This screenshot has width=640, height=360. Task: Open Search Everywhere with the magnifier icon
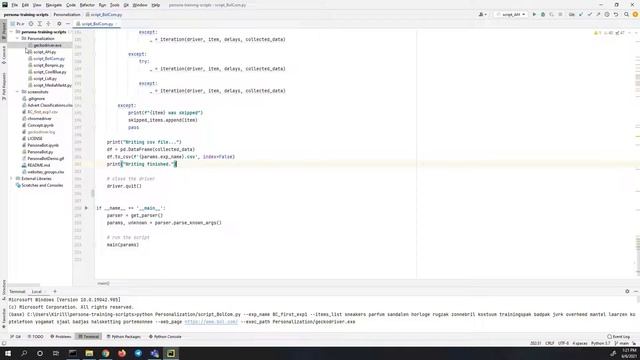627,14
